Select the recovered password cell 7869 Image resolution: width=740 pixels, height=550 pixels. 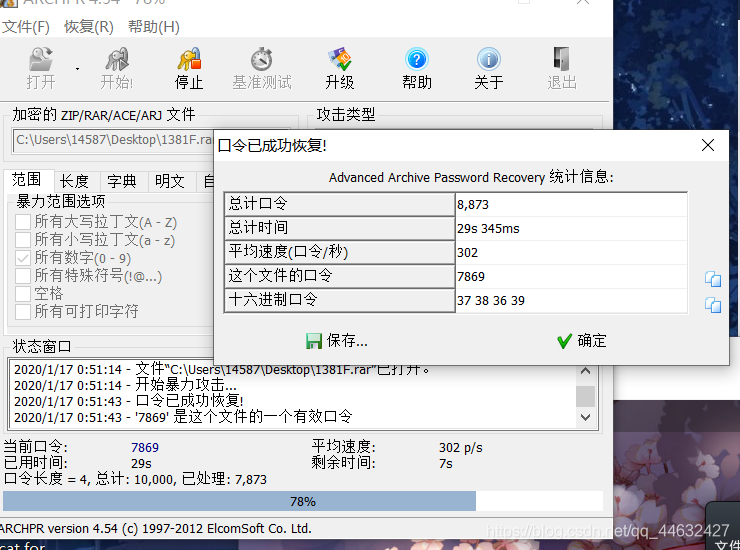click(571, 277)
